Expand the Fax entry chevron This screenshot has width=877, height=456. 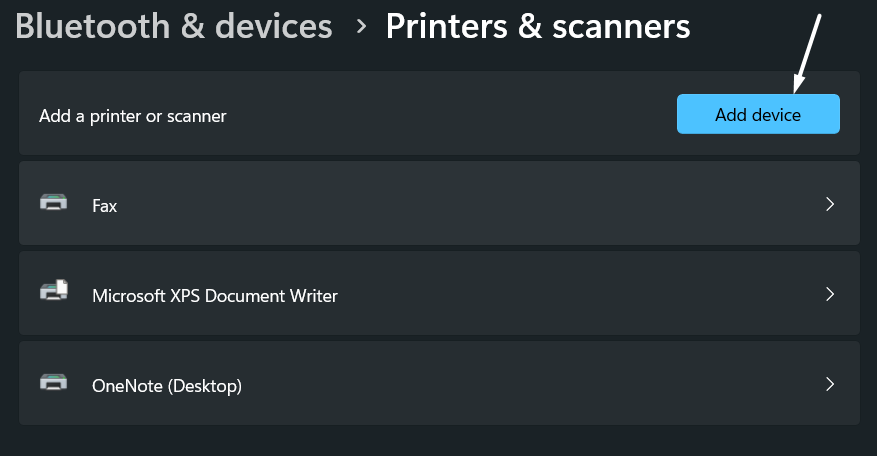[x=829, y=204]
